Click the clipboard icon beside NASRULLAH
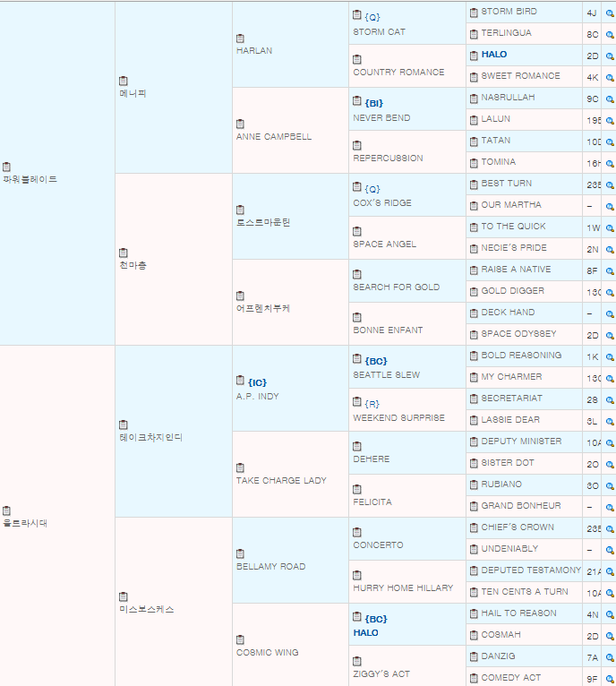Viewport: 616px width, 686px height. coord(474,99)
